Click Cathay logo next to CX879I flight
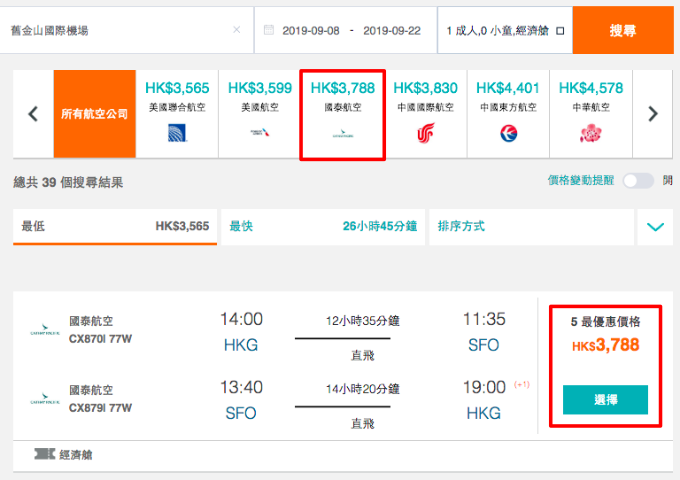Viewport: 680px width, 480px height. 45,399
